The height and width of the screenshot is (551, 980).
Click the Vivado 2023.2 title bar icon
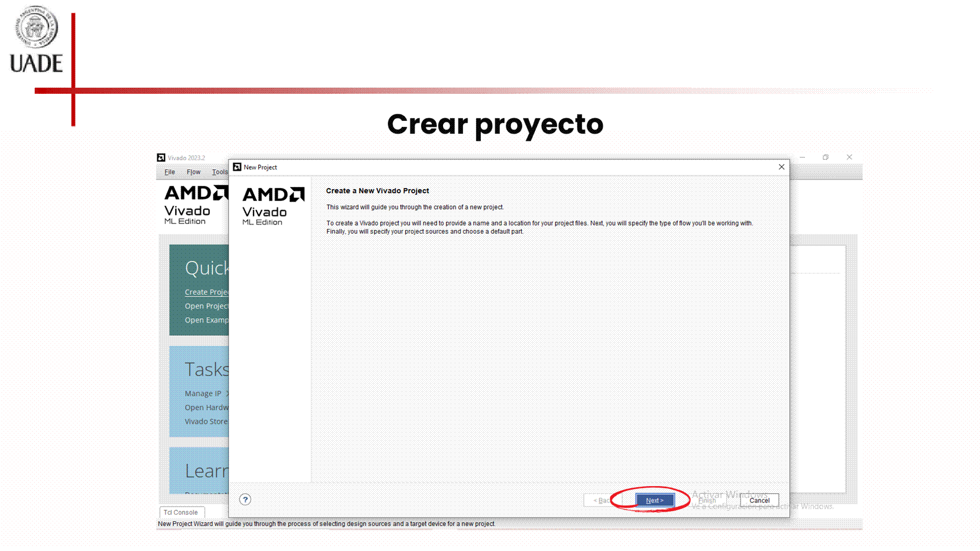coord(161,158)
